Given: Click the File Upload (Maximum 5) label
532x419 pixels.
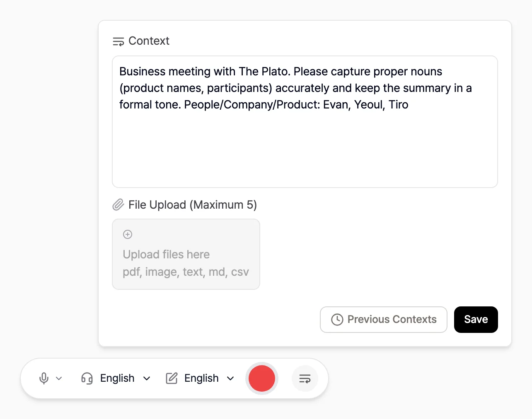Looking at the screenshot, I should pyautogui.click(x=193, y=205).
